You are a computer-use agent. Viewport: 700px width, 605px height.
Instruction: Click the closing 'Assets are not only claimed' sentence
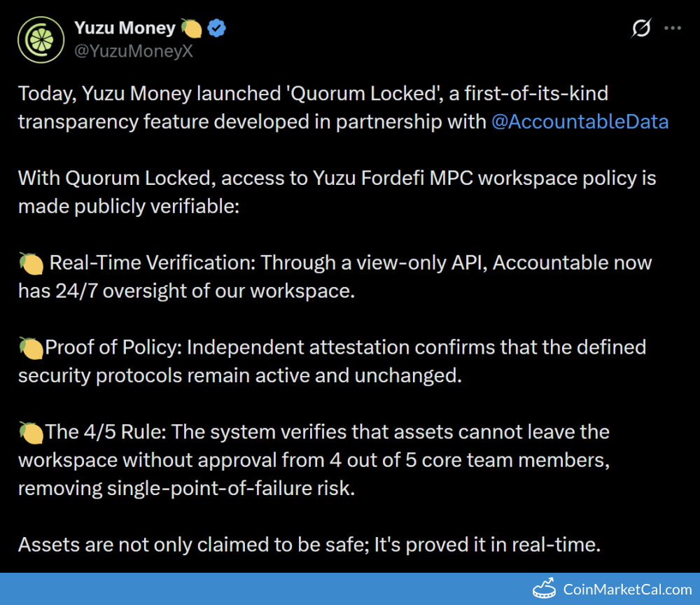(x=308, y=545)
